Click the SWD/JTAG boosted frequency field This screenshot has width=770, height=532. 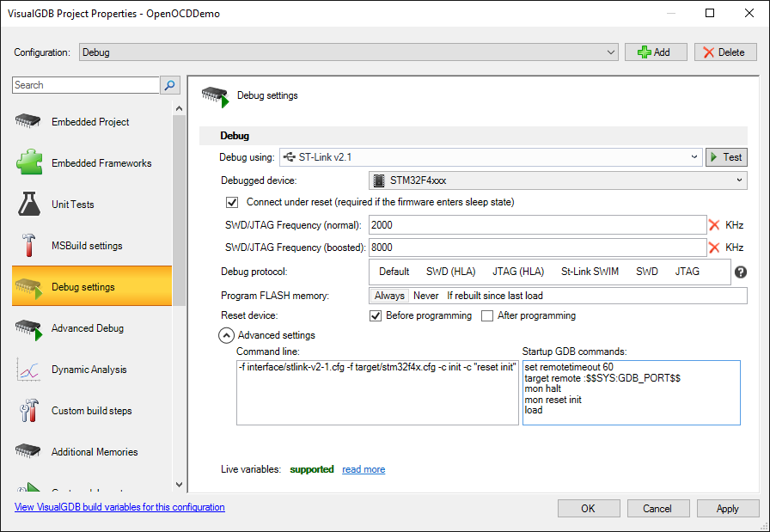point(538,248)
